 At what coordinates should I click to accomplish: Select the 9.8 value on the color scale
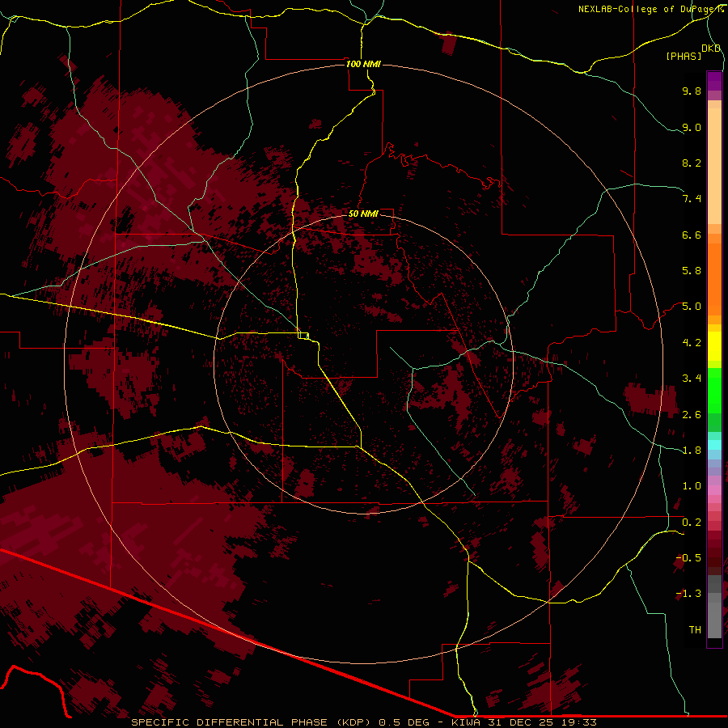(692, 91)
